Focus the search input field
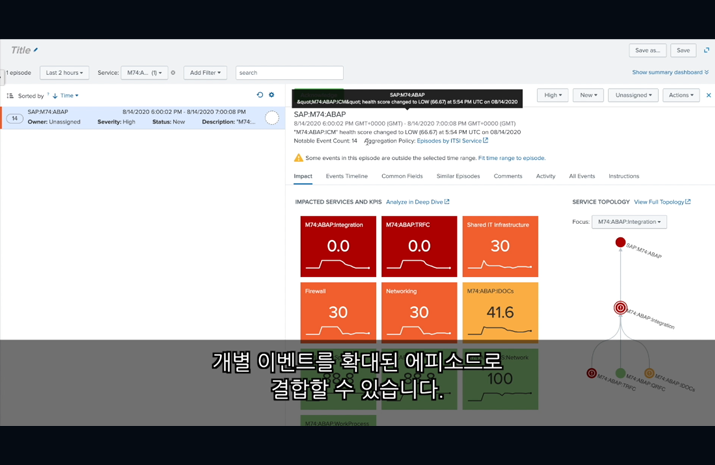This screenshot has width=715, height=465. coord(289,72)
